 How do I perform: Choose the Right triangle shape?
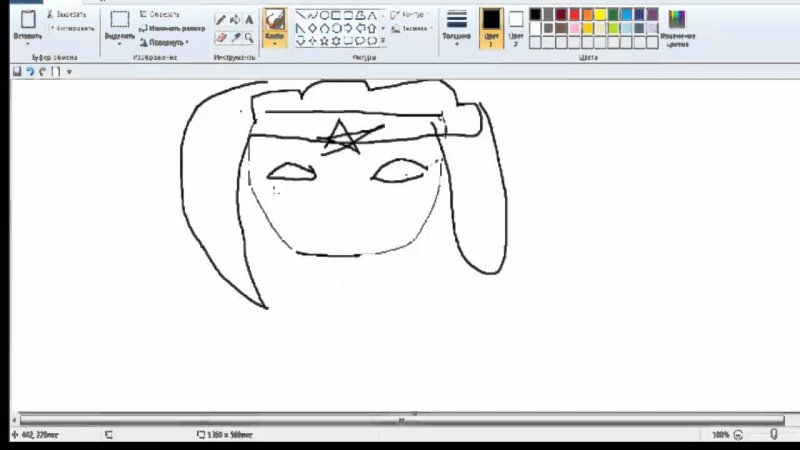301,28
